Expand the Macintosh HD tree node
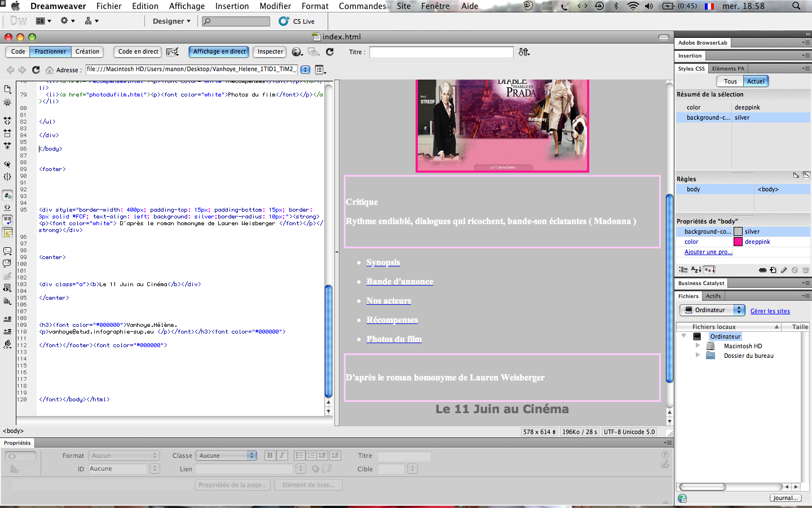 [x=698, y=346]
